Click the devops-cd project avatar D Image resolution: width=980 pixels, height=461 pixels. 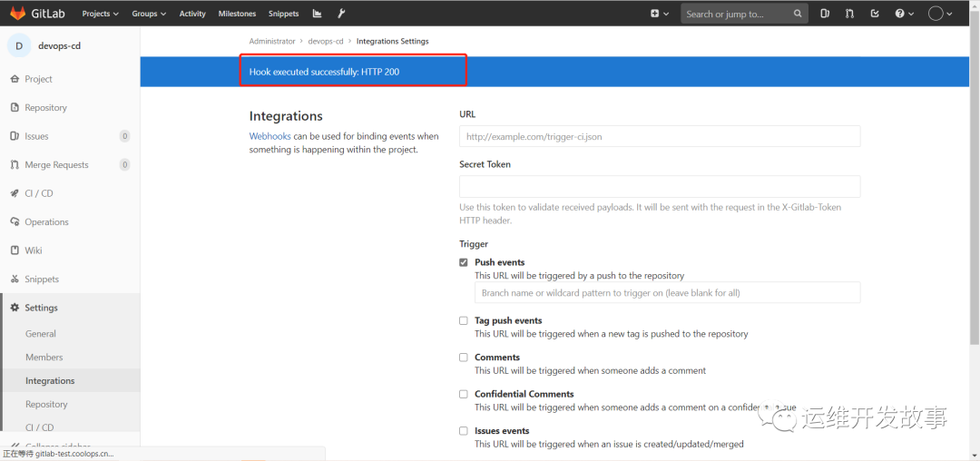(19, 45)
